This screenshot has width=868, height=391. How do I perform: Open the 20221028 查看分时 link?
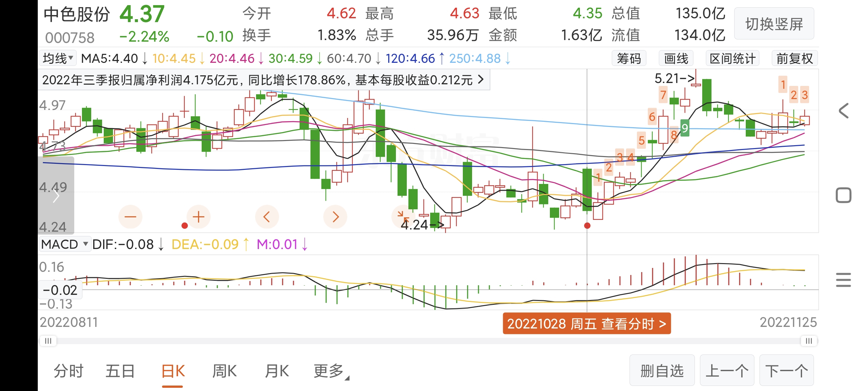coord(586,323)
